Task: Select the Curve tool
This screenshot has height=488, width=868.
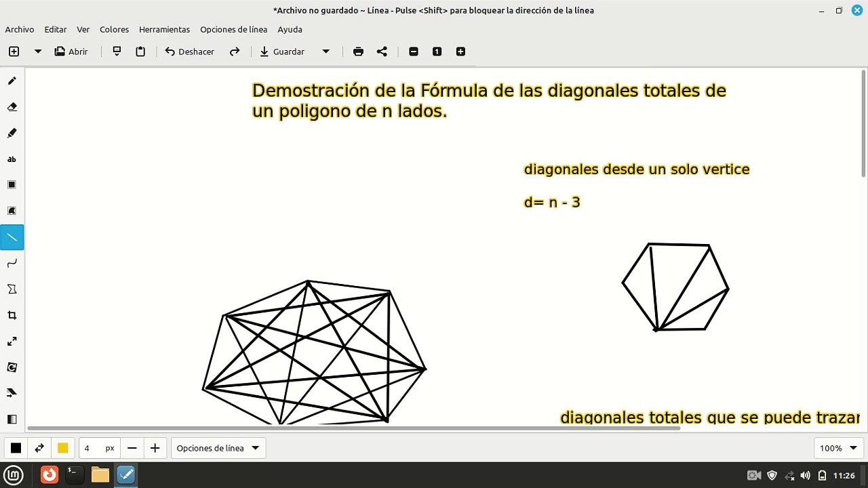Action: (x=12, y=263)
